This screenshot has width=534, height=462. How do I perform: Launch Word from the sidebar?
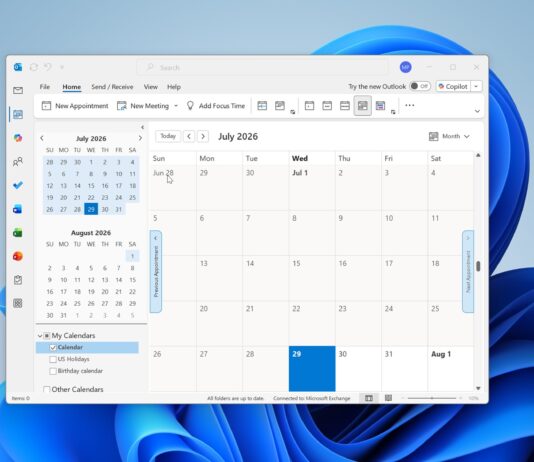(18, 209)
